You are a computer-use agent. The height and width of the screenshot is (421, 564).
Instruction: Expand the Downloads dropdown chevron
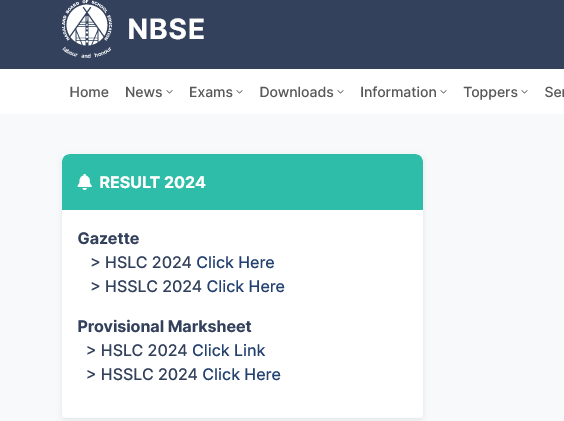point(341,92)
